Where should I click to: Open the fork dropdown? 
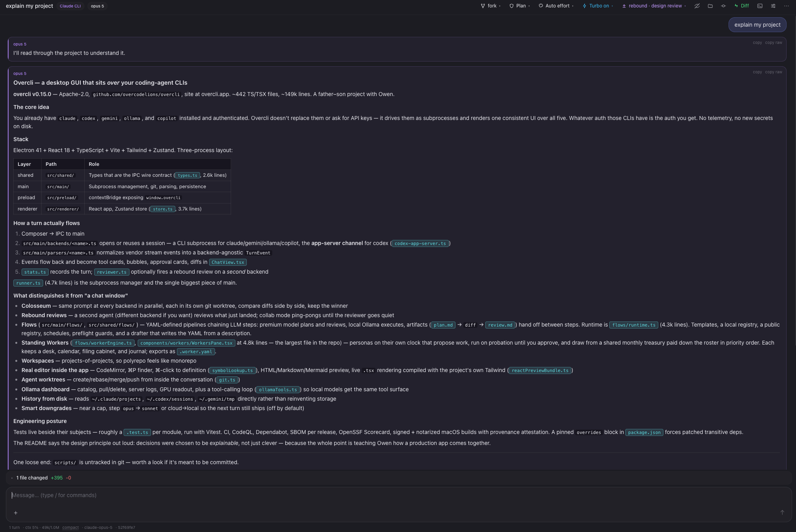click(490, 6)
